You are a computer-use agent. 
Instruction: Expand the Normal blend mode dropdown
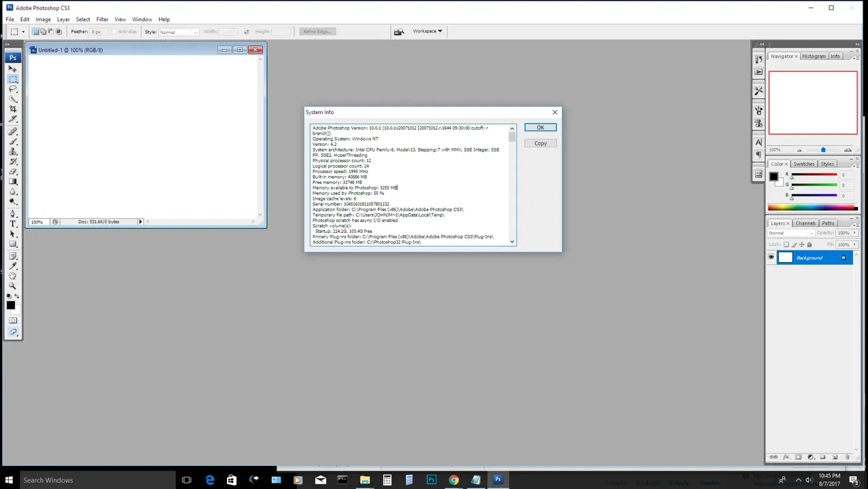791,233
